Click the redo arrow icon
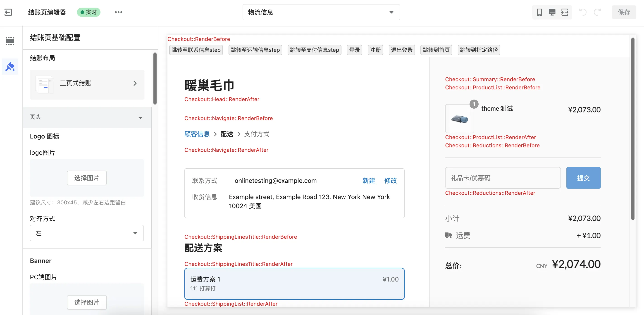The image size is (644, 315). (x=597, y=12)
